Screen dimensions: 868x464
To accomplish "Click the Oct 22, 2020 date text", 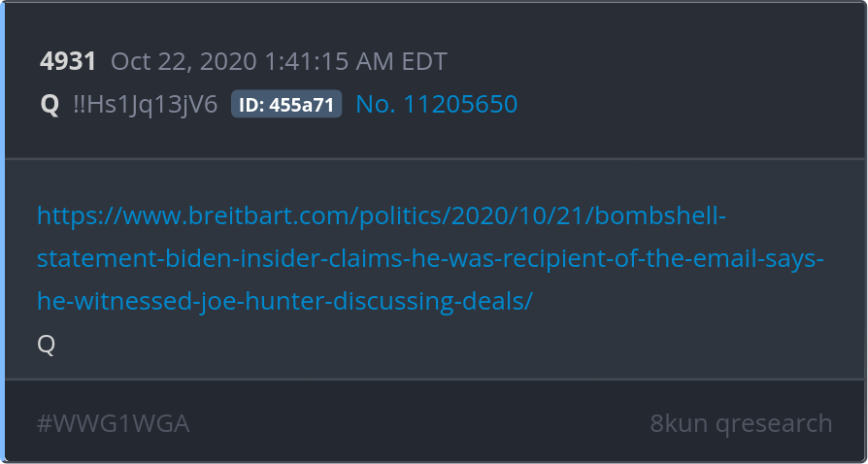I will pyautogui.click(x=184, y=61).
